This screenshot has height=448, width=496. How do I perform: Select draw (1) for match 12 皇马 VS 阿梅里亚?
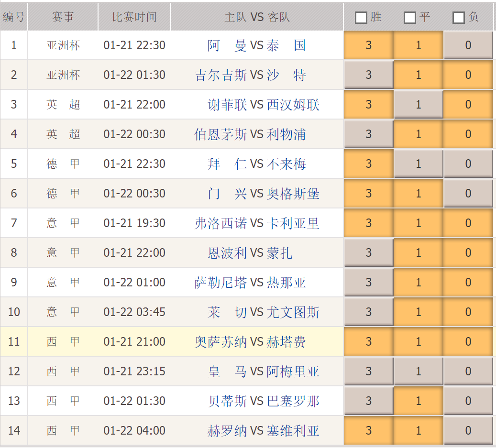coord(419,371)
